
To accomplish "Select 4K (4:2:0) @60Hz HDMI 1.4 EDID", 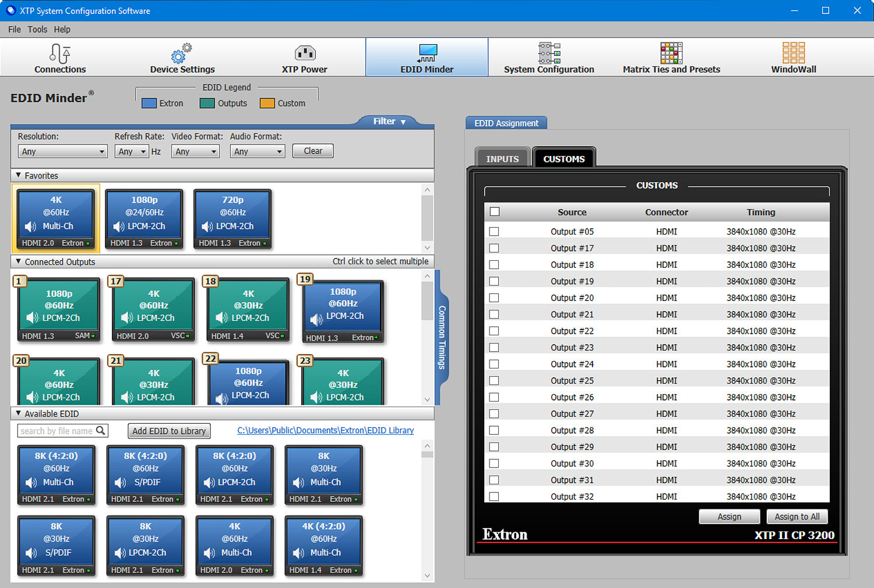I will click(323, 546).
